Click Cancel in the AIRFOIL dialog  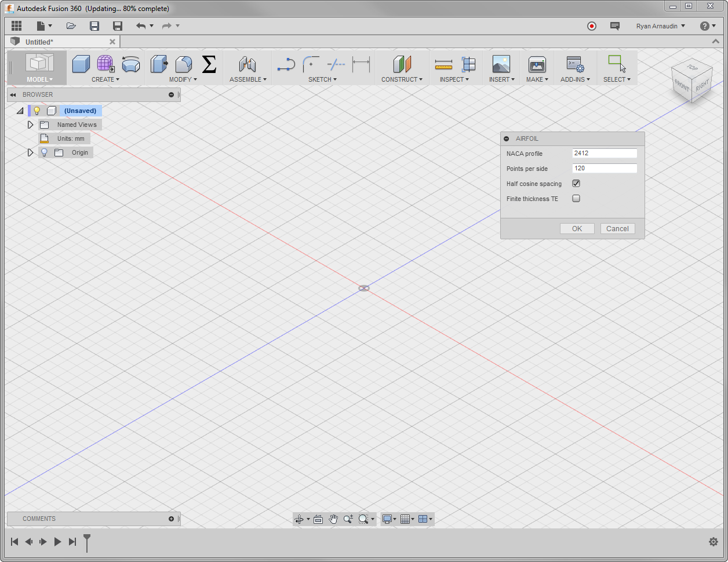point(617,228)
